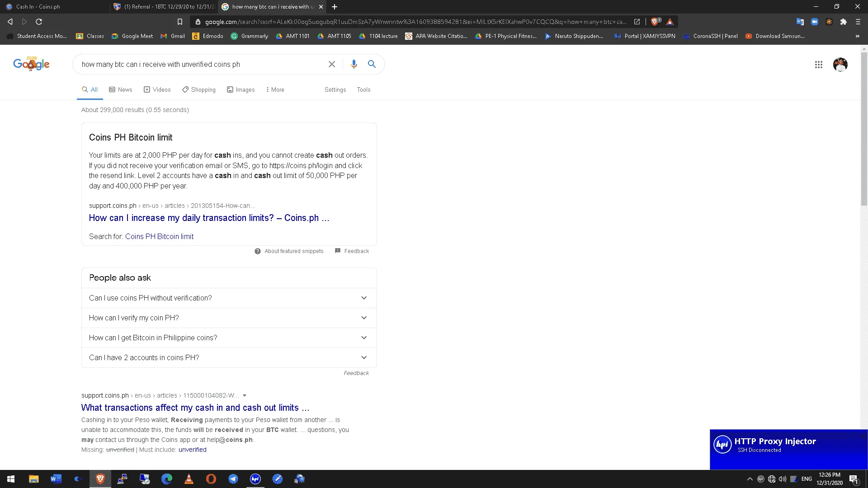The image size is (868, 488).
Task: Open the Windows notification center
Action: click(854, 479)
